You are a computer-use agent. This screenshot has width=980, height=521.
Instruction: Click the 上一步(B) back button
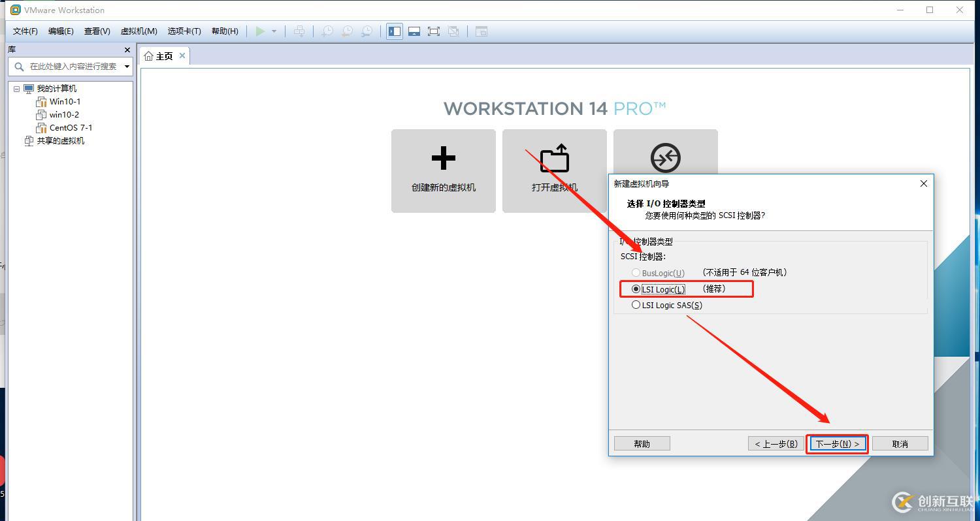776,444
